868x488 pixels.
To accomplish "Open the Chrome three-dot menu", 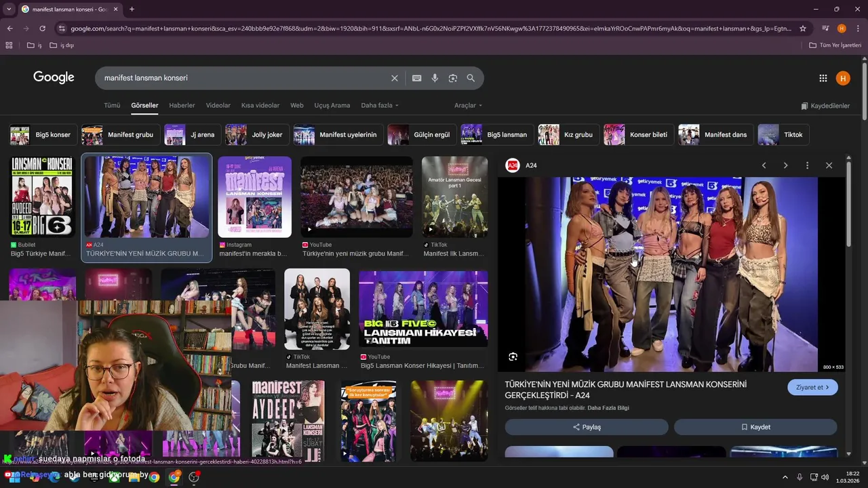I will click(x=858, y=28).
